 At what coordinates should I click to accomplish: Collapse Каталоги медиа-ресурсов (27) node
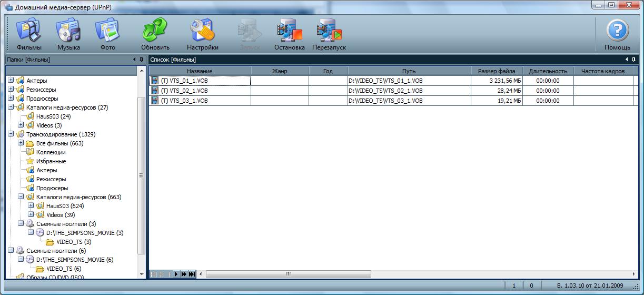[x=11, y=107]
